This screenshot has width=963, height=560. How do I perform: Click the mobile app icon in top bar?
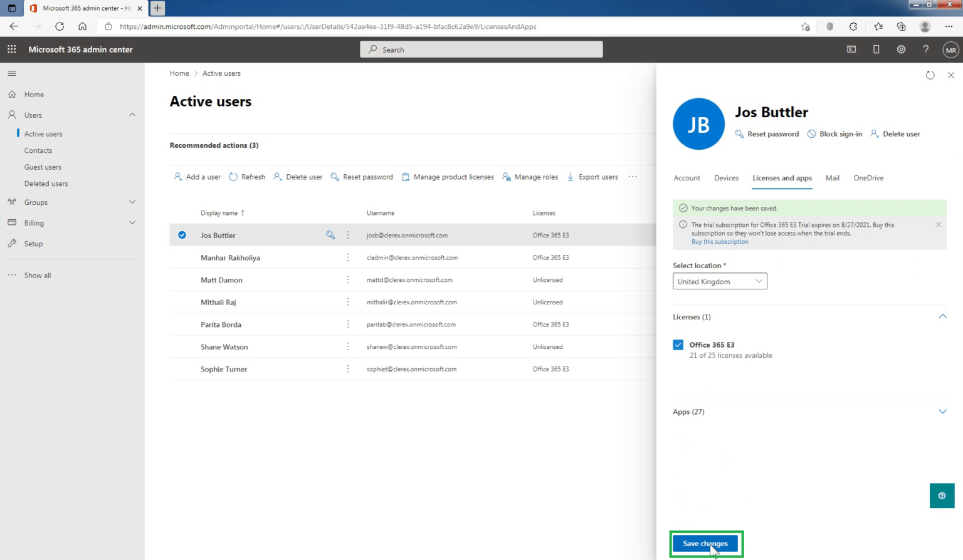(876, 49)
